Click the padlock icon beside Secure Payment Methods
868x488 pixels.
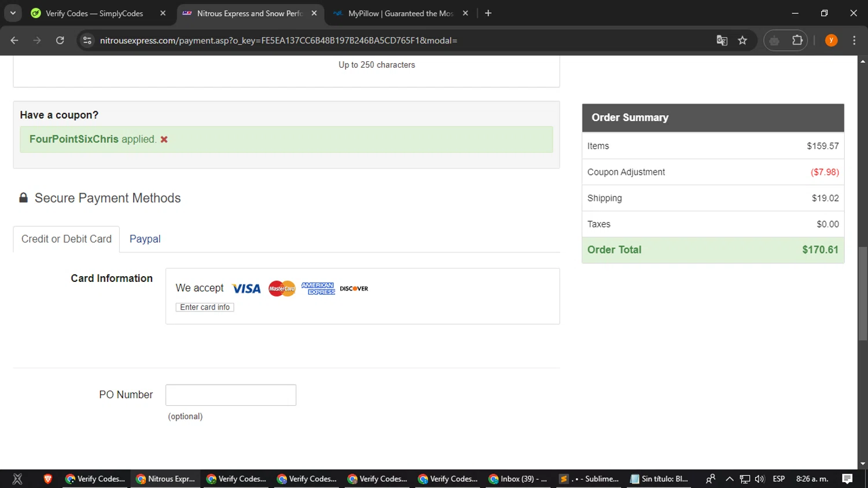(23, 198)
